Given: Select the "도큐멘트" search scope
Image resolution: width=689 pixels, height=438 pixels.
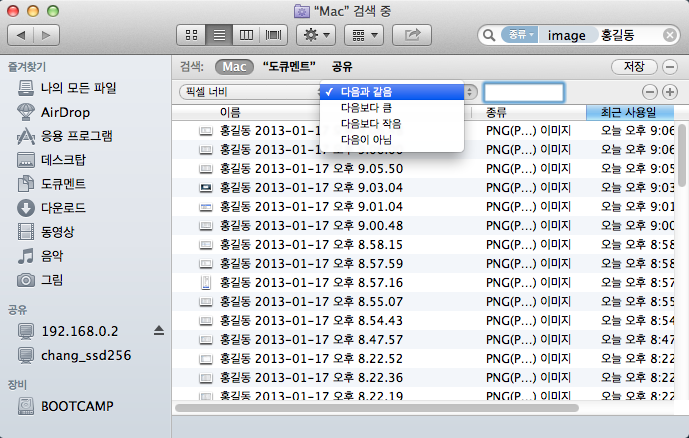Looking at the screenshot, I should [289, 67].
